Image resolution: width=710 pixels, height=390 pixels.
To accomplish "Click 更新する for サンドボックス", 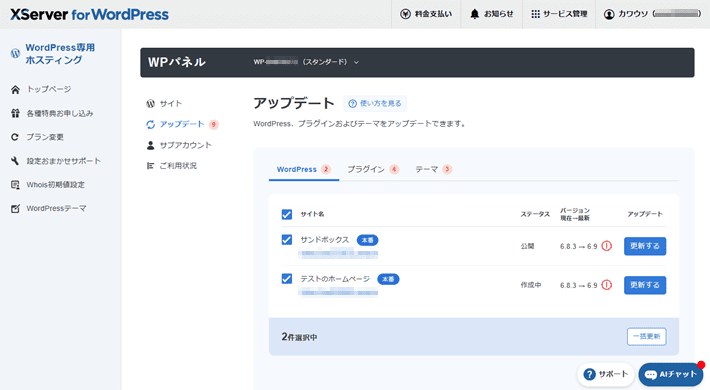I will click(645, 246).
